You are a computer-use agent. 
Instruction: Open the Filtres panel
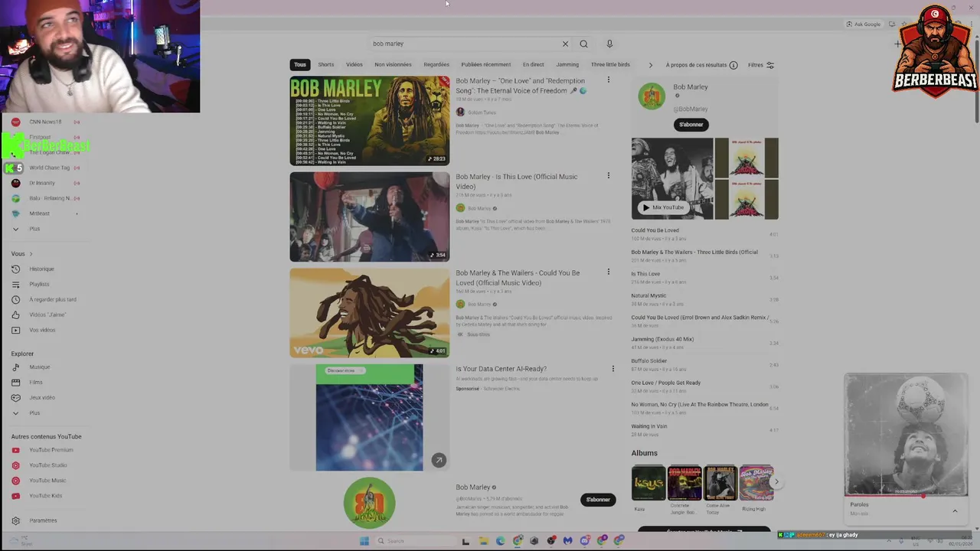click(x=761, y=65)
